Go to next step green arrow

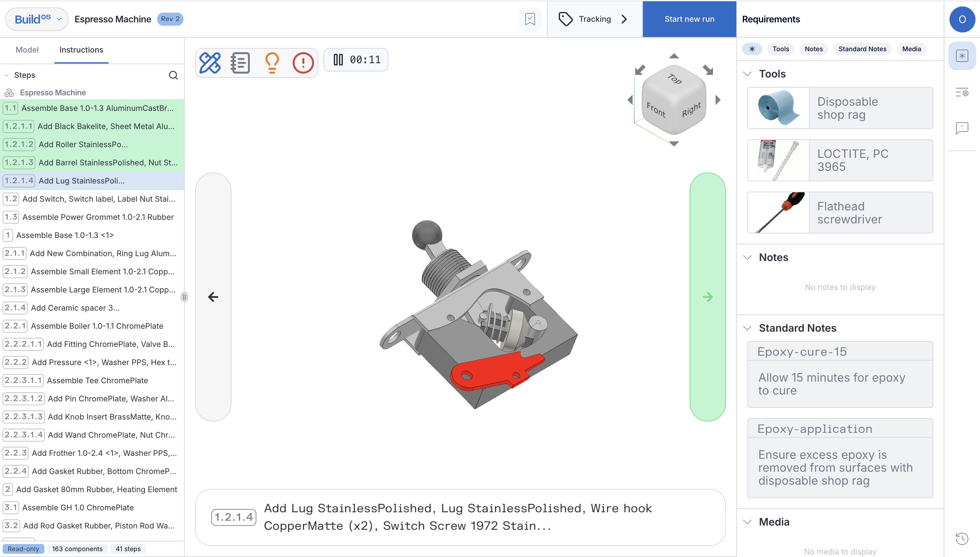point(707,297)
